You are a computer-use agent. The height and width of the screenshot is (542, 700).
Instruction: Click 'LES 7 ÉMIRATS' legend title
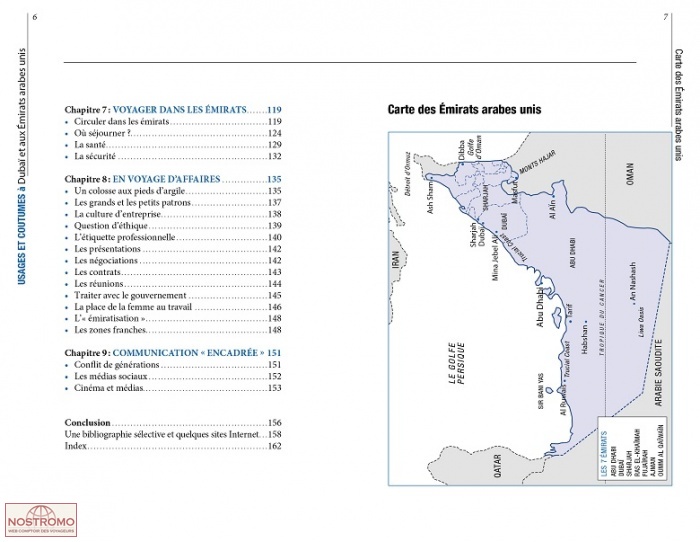click(x=604, y=454)
